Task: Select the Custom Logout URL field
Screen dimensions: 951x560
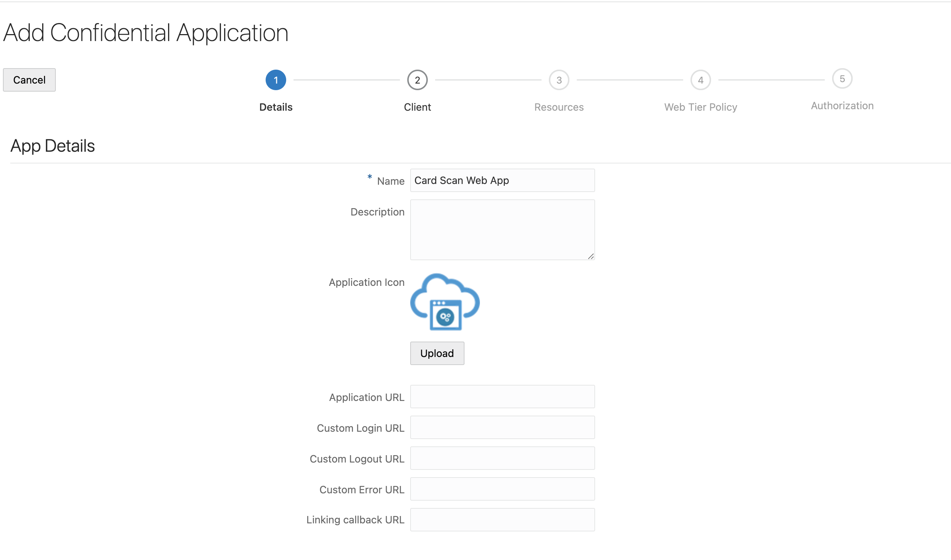Action: click(x=502, y=458)
